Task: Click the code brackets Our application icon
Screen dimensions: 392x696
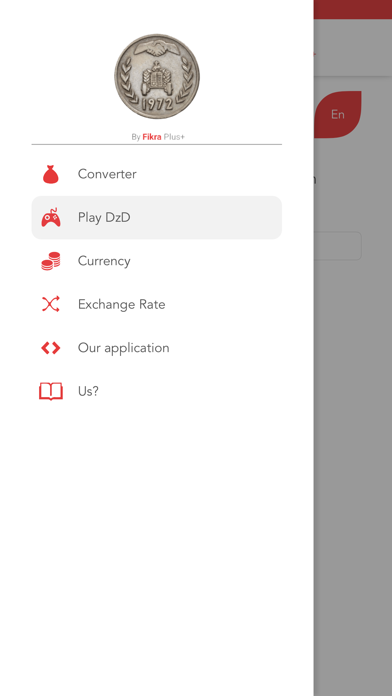Action: pyautogui.click(x=51, y=348)
